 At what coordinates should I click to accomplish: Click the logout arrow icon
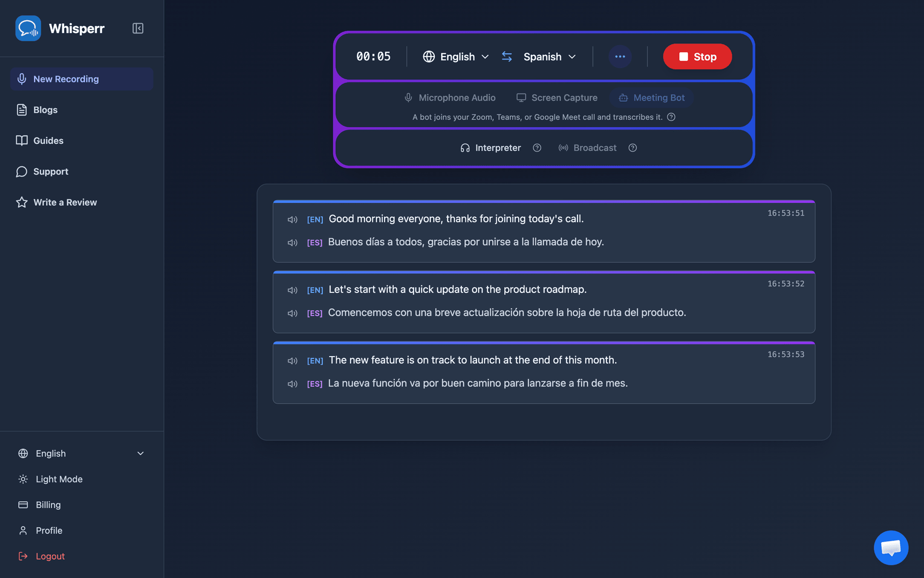tap(23, 556)
